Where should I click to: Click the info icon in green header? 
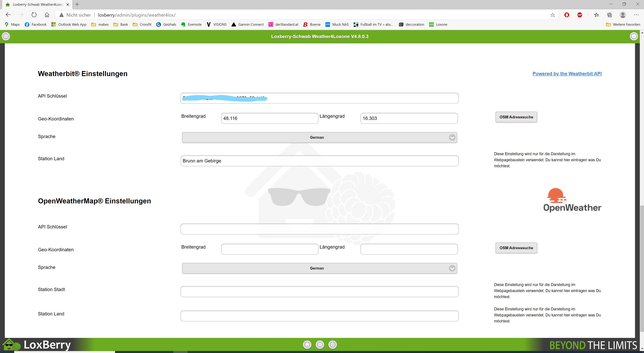(x=633, y=36)
